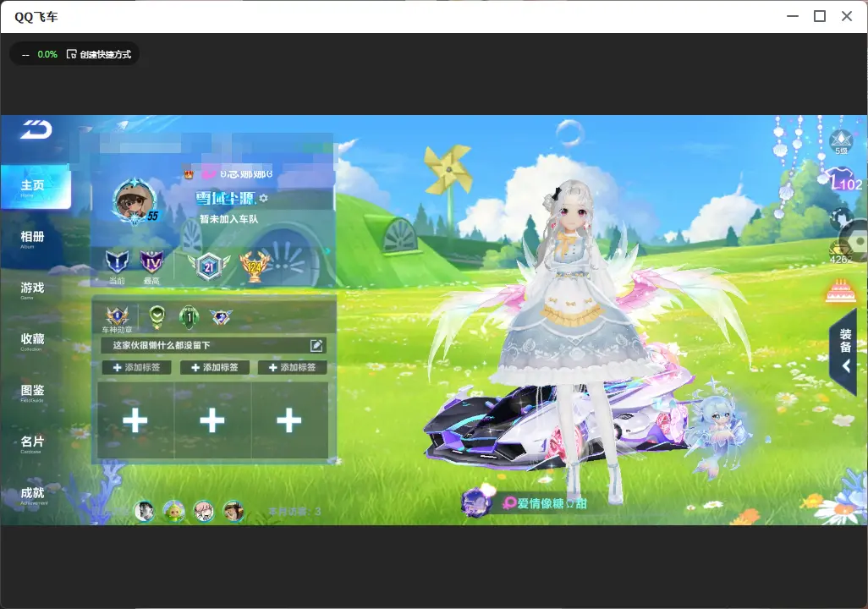The height and width of the screenshot is (609, 868).
Task: Click the blue winged medal icon
Action: point(221,316)
